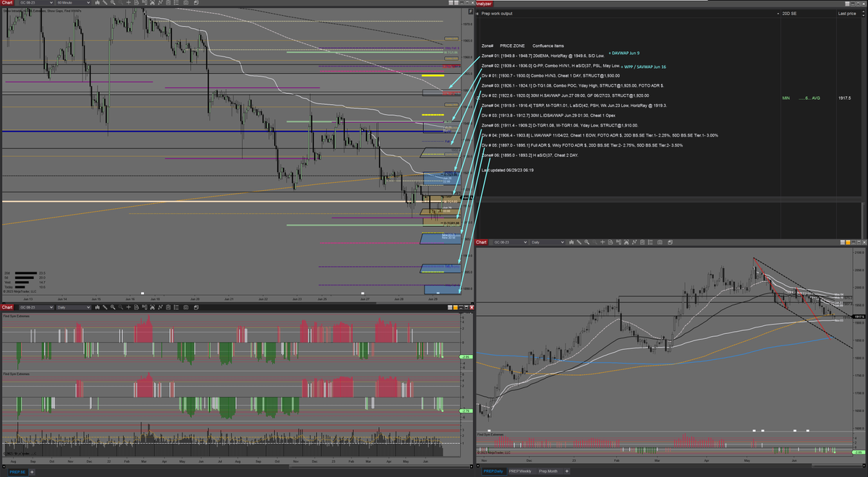Viewport: 868px width, 477px height.
Task: Select crosshair cursor on Find Sym Extremes chart
Action: click(128, 307)
